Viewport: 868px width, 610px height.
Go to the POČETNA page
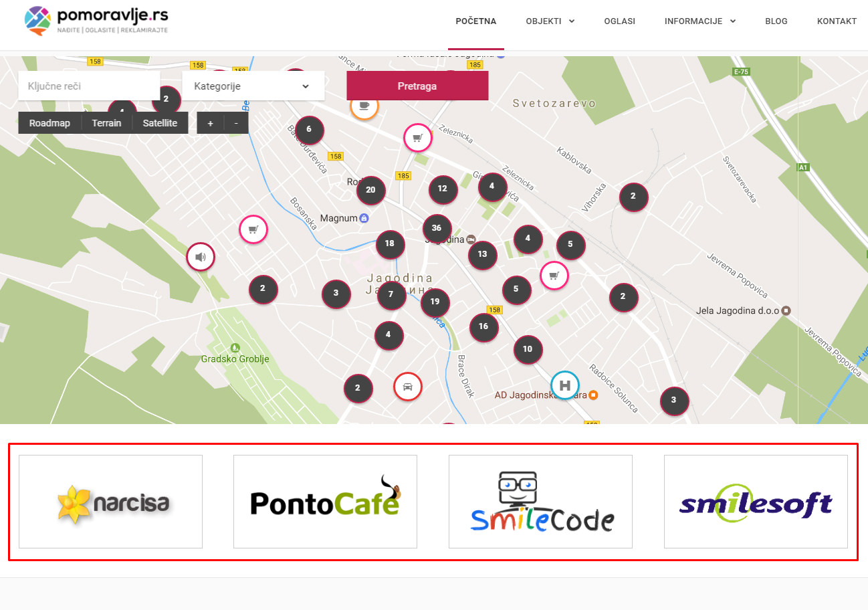pyautogui.click(x=476, y=21)
